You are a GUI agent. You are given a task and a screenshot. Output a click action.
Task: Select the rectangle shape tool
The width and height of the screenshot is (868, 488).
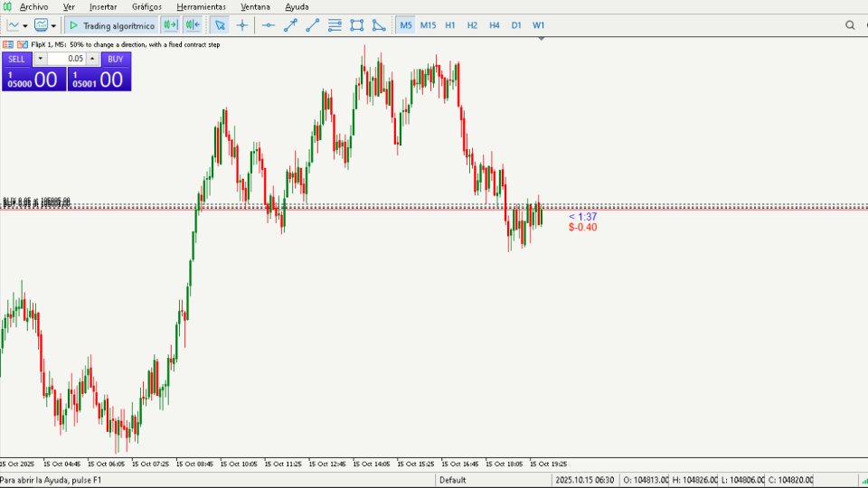pyautogui.click(x=357, y=25)
